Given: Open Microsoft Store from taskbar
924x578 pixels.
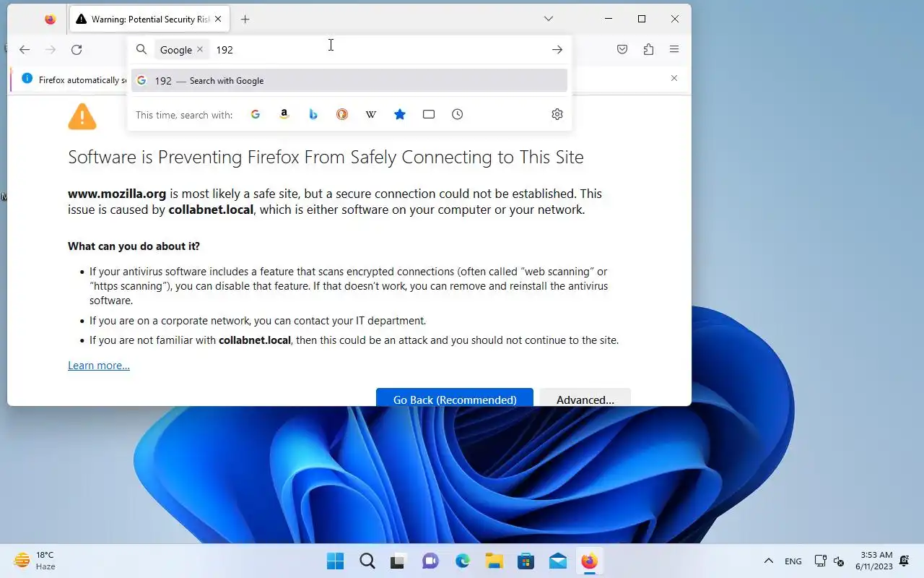Looking at the screenshot, I should click(526, 561).
